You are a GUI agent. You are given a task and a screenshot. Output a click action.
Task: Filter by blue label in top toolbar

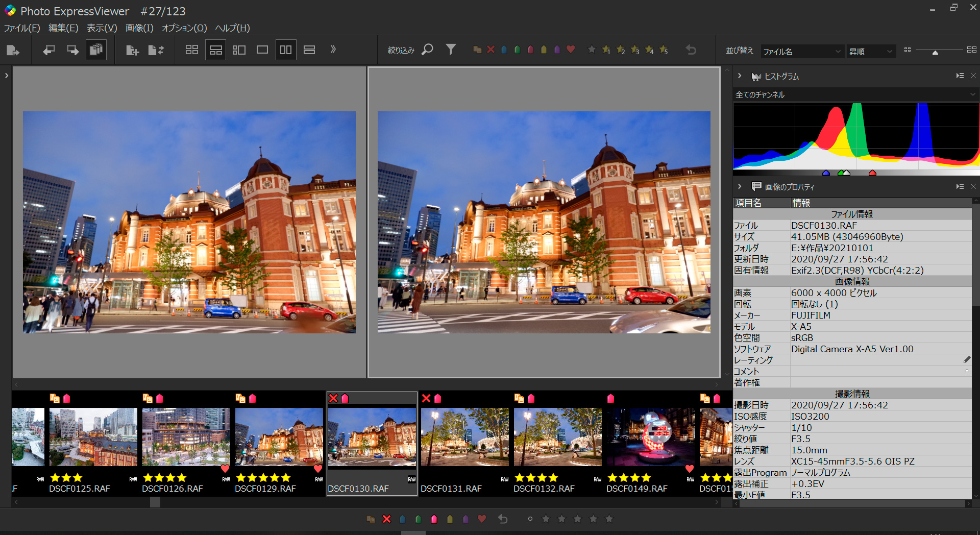point(504,50)
